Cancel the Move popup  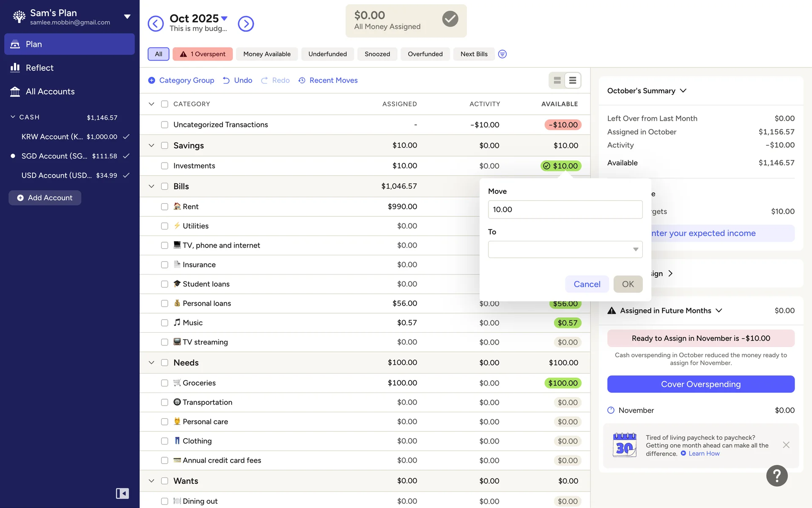[x=587, y=284]
